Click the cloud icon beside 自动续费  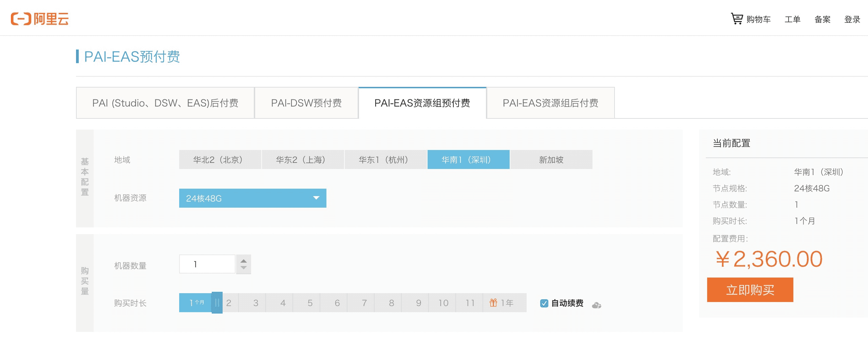597,305
